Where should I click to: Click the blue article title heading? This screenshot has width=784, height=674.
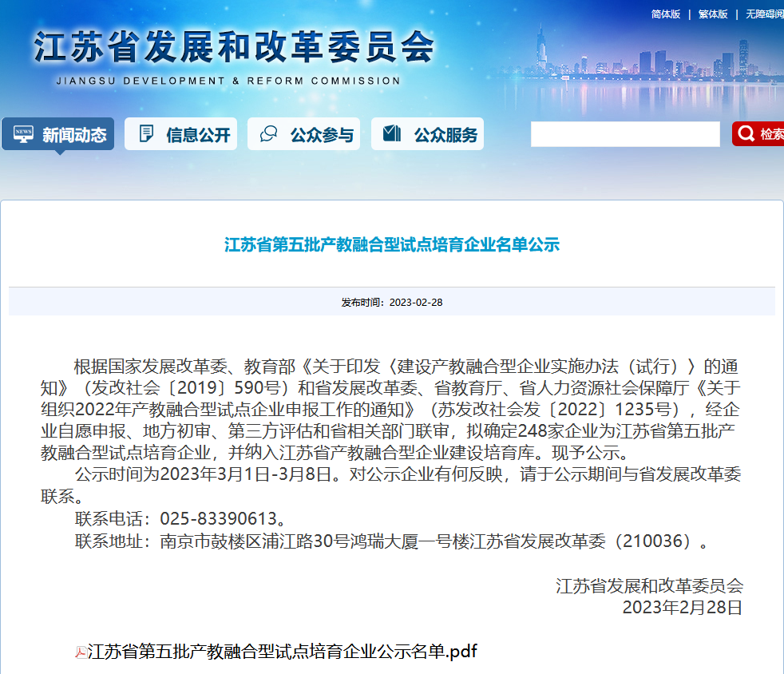(392, 245)
